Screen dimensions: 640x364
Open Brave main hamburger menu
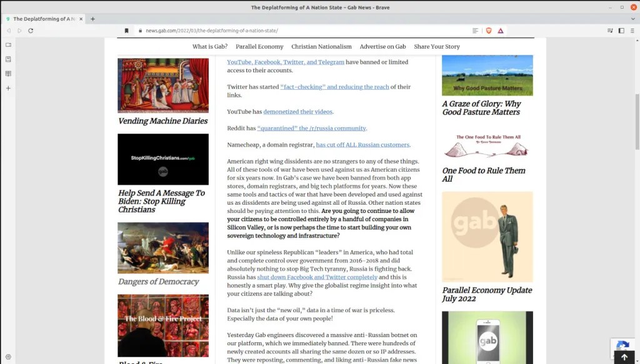(632, 31)
